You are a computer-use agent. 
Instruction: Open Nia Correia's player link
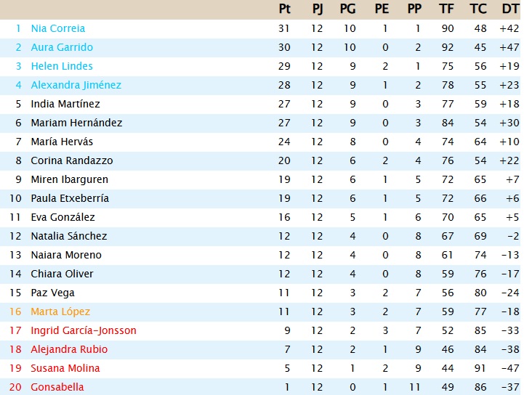(x=57, y=28)
